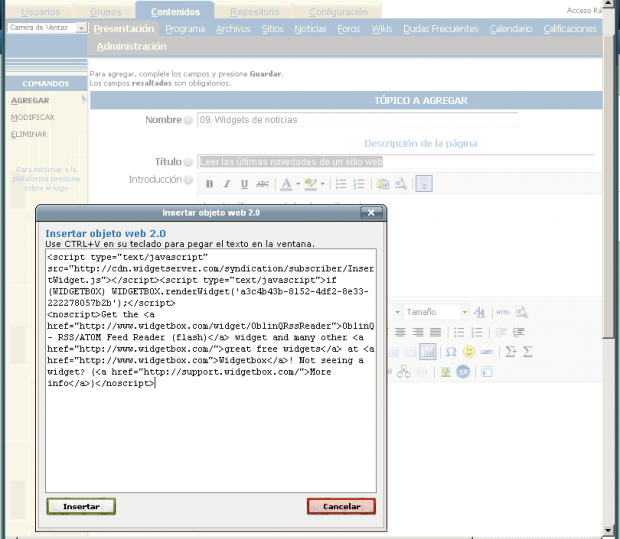Click inside the widget code textarea
This screenshot has width=620, height=539.
click(x=211, y=371)
